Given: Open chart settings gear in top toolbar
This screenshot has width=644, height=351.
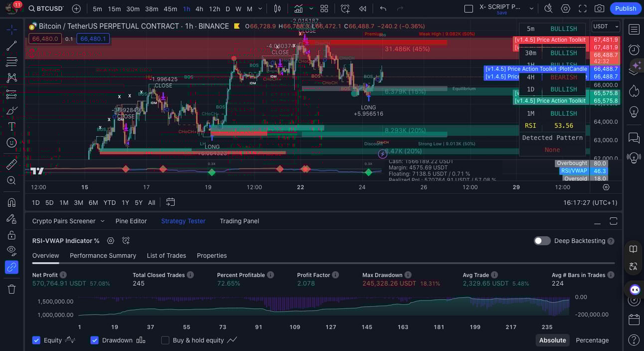Looking at the screenshot, I should tap(565, 8).
